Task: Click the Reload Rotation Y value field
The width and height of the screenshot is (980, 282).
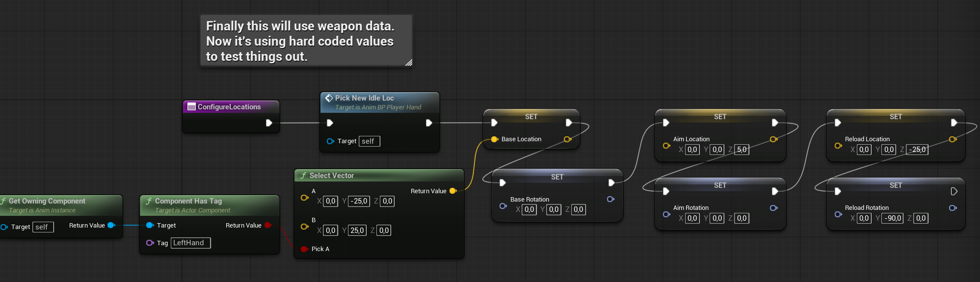Action: coord(893,218)
